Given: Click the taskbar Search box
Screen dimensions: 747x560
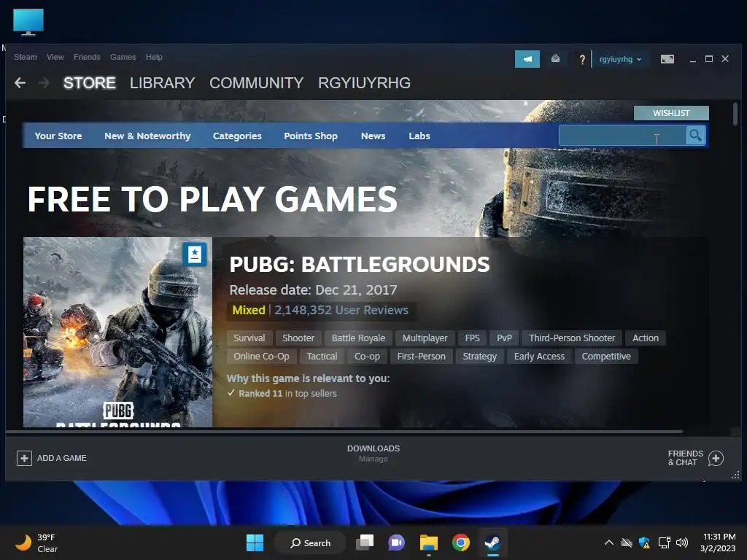Looking at the screenshot, I should [310, 542].
